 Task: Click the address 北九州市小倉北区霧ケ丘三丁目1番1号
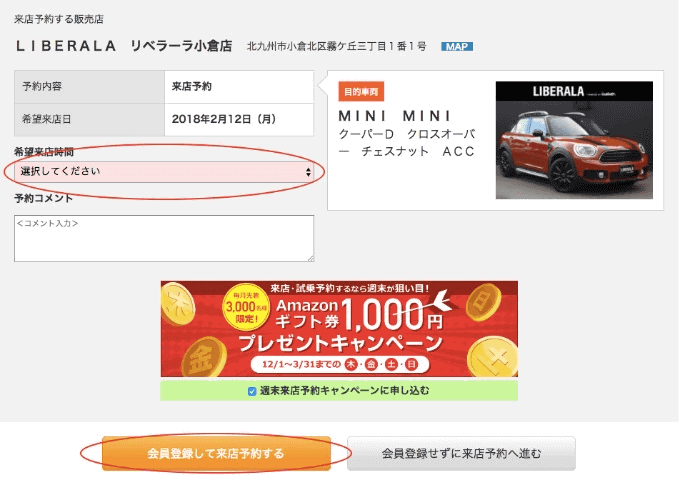pos(337,46)
